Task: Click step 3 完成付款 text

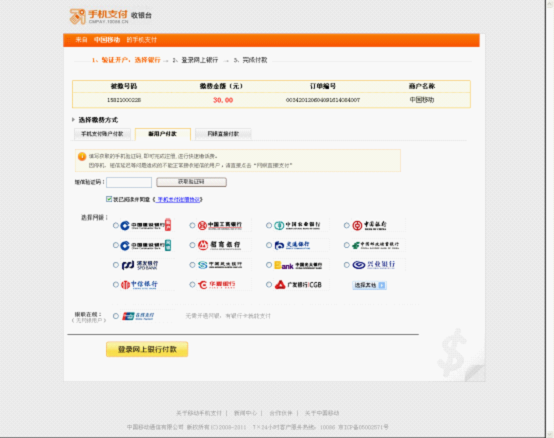Action: [255, 60]
